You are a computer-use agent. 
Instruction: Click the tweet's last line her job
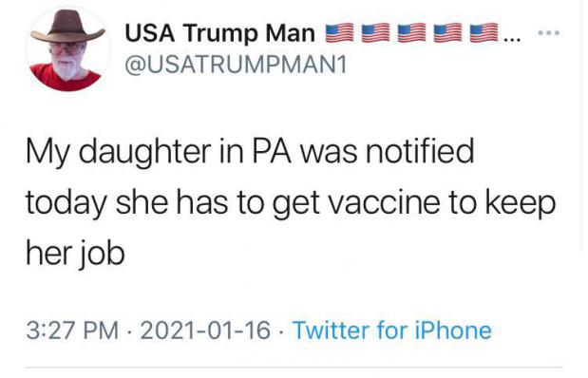75,254
